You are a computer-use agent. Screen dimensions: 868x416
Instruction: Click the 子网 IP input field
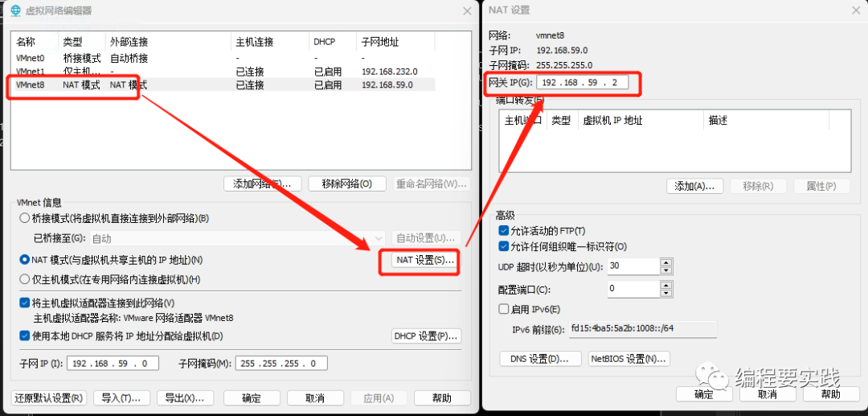click(x=113, y=364)
